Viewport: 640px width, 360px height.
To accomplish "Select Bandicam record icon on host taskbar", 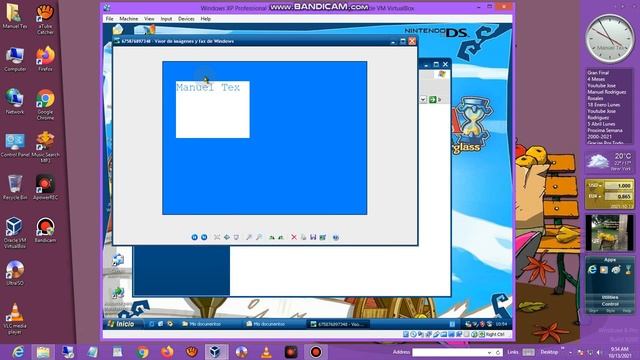I will [x=316, y=352].
